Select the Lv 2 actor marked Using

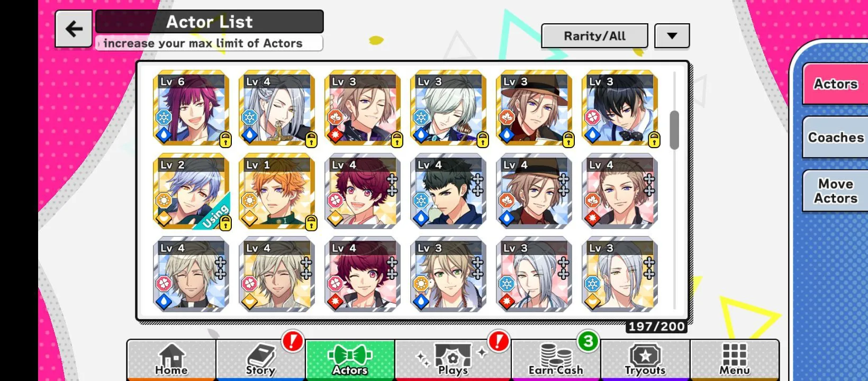click(x=192, y=192)
